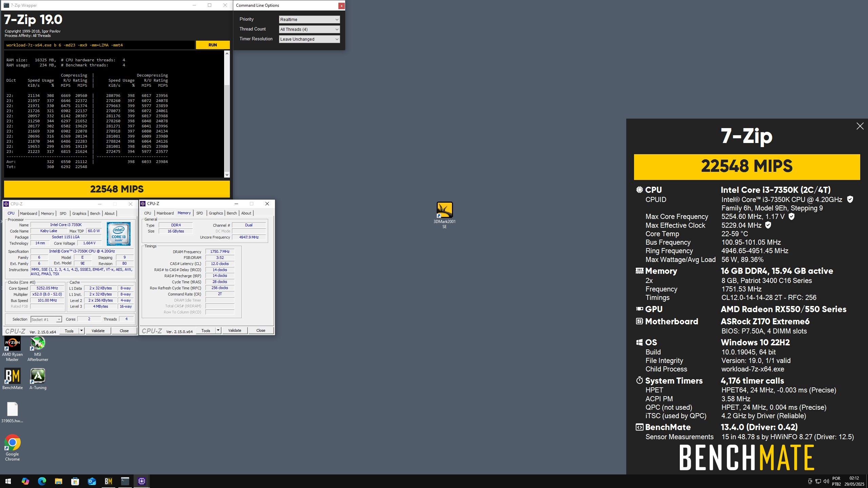Click Tools button in right CPU-Z window

[206, 330]
